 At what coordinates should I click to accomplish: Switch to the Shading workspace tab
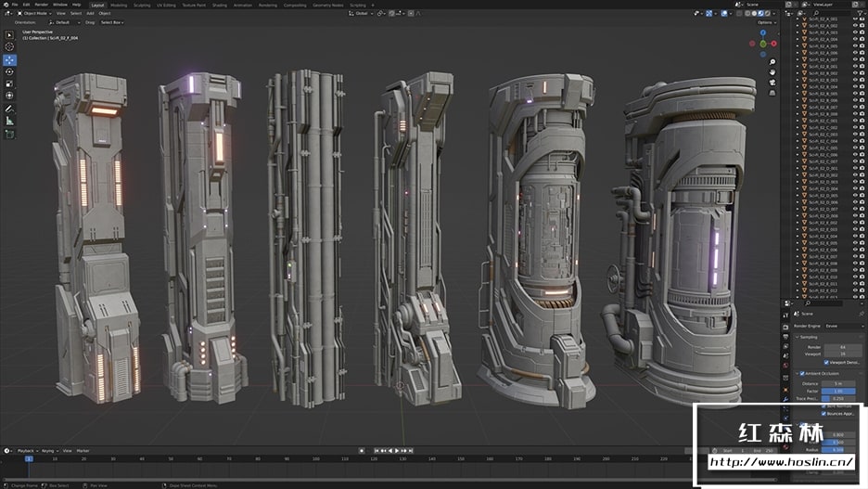pos(219,5)
